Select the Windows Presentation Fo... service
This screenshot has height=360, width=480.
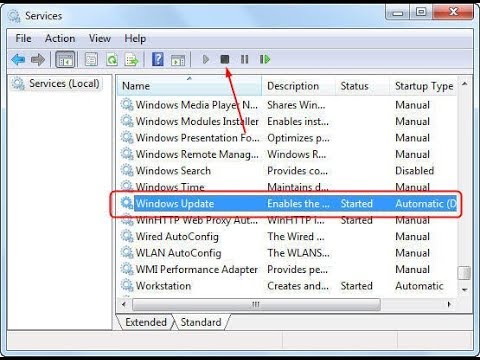click(197, 138)
